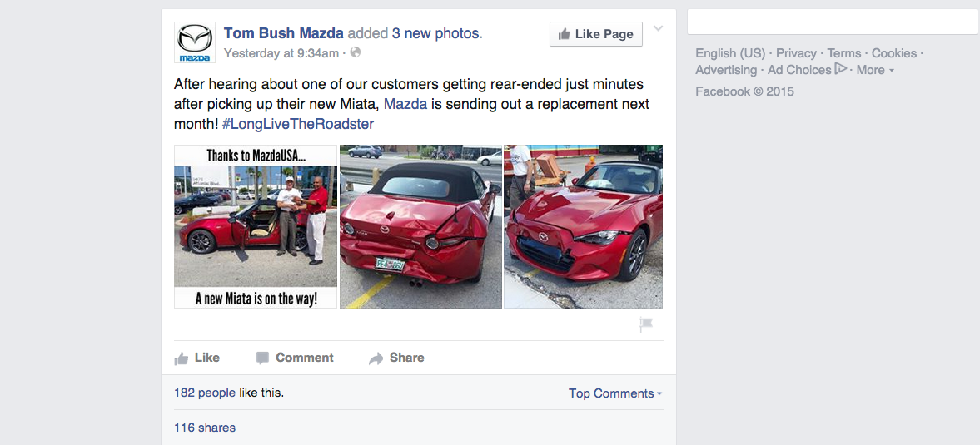This screenshot has height=445, width=980.
Task: View the 116 shares link
Action: tap(205, 428)
